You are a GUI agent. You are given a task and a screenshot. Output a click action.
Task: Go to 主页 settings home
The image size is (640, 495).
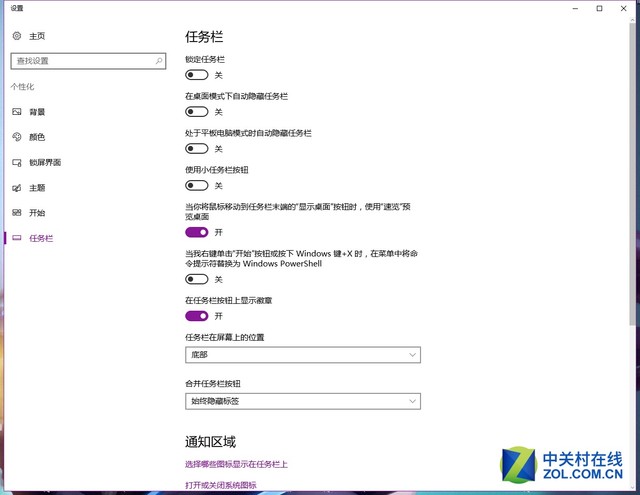37,36
